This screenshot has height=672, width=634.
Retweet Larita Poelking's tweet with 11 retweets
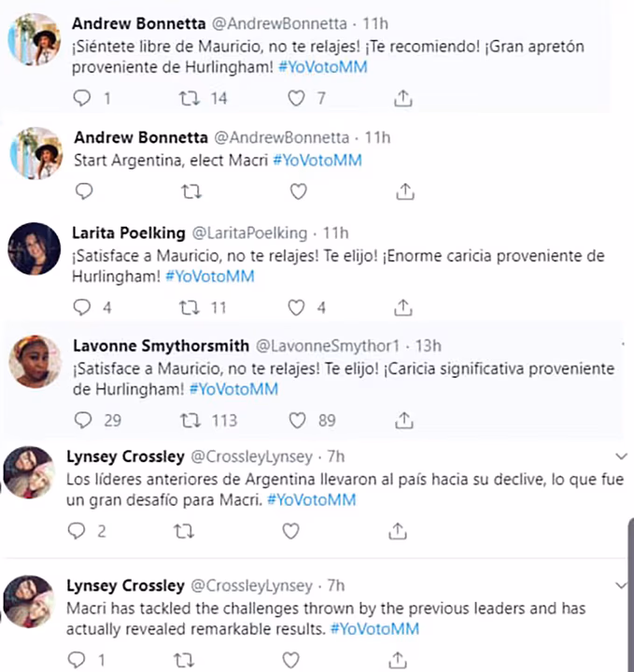[x=189, y=307]
